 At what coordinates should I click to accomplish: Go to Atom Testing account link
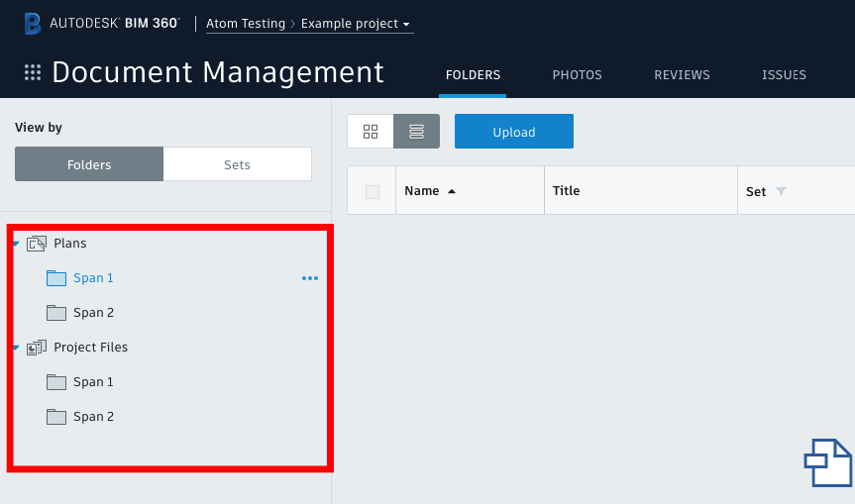tap(246, 24)
